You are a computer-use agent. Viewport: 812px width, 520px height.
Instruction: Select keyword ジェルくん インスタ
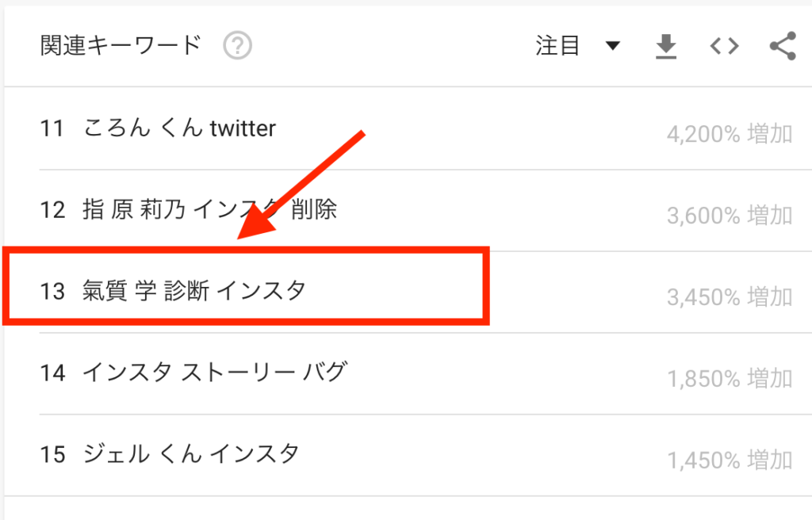pyautogui.click(x=191, y=454)
